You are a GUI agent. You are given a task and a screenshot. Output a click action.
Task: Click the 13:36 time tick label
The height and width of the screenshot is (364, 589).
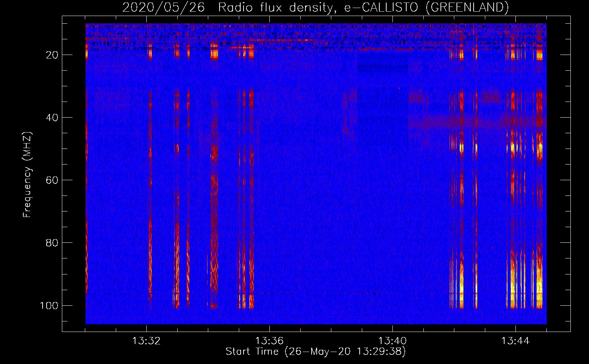pos(269,341)
